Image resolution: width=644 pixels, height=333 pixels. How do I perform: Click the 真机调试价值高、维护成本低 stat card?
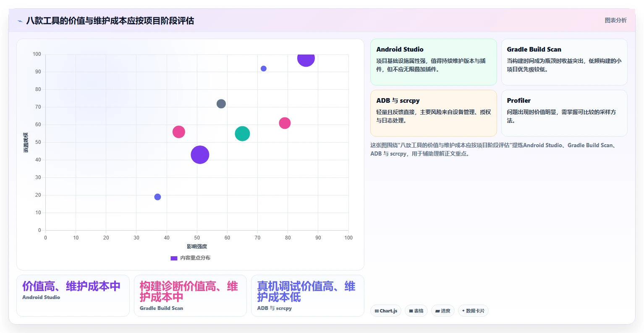coord(308,296)
